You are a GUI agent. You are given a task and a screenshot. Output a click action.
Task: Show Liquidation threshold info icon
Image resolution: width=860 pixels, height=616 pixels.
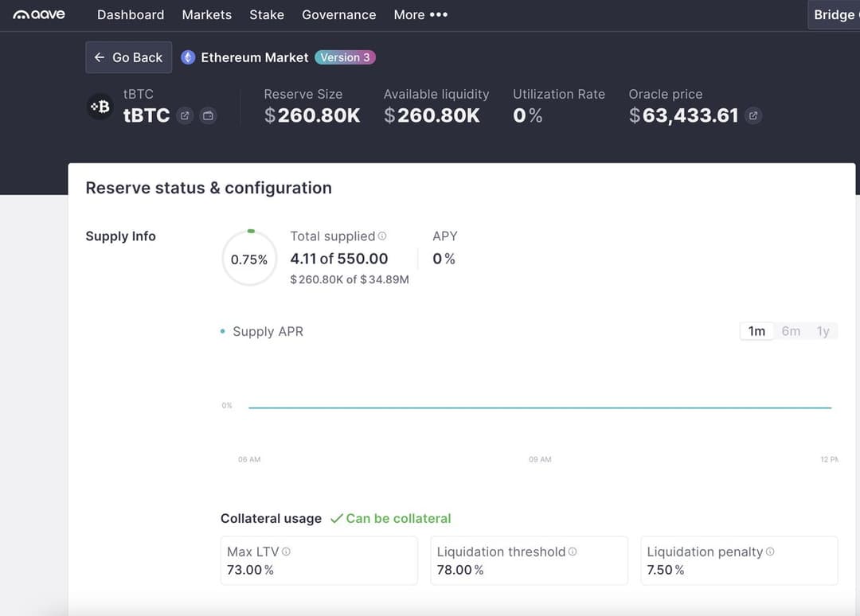click(572, 552)
